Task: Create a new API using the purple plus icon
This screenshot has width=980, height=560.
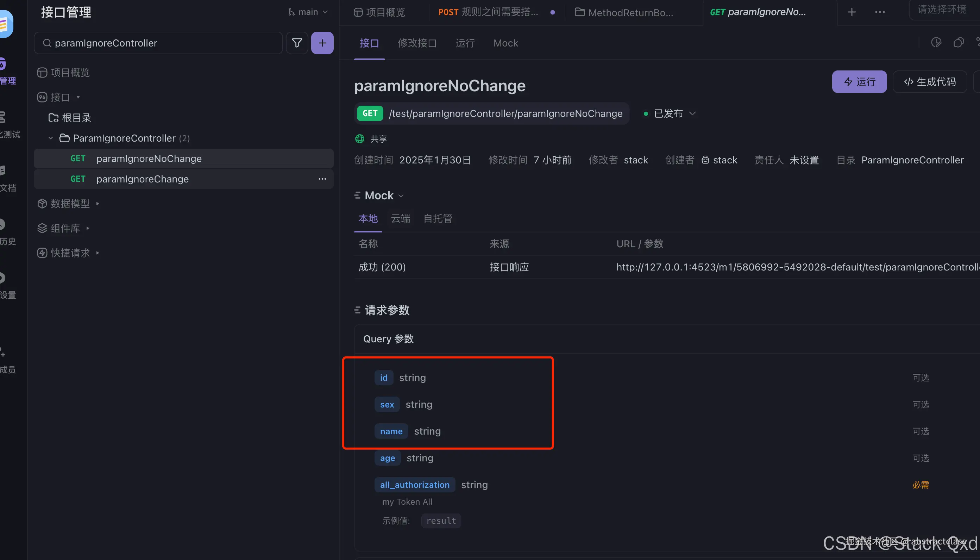Action: [x=322, y=43]
